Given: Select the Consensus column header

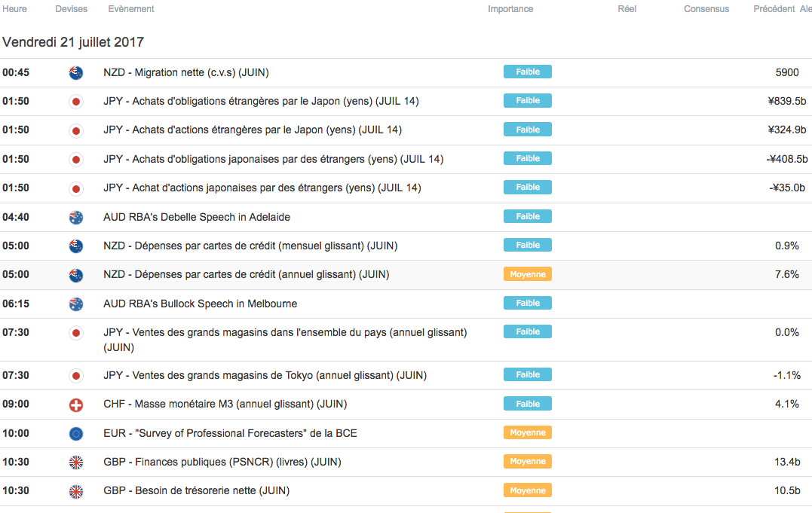Looking at the screenshot, I should (706, 9).
